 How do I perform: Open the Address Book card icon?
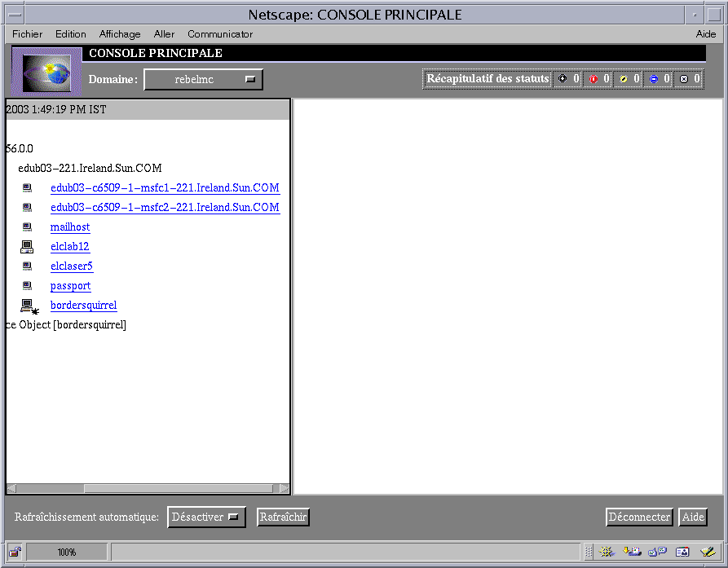(682, 552)
